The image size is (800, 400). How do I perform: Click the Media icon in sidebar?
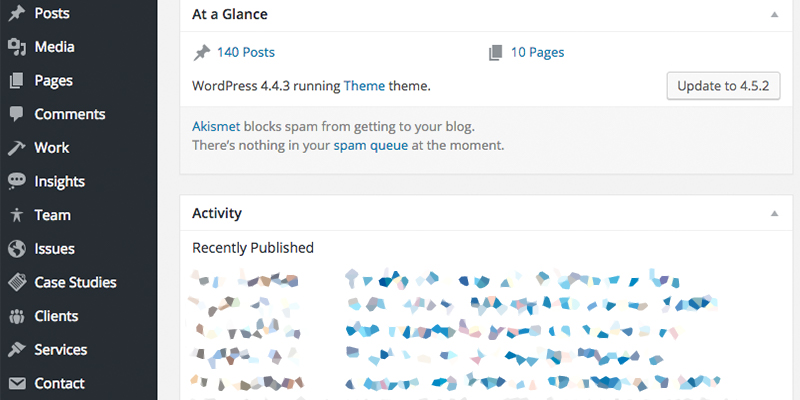click(x=17, y=47)
